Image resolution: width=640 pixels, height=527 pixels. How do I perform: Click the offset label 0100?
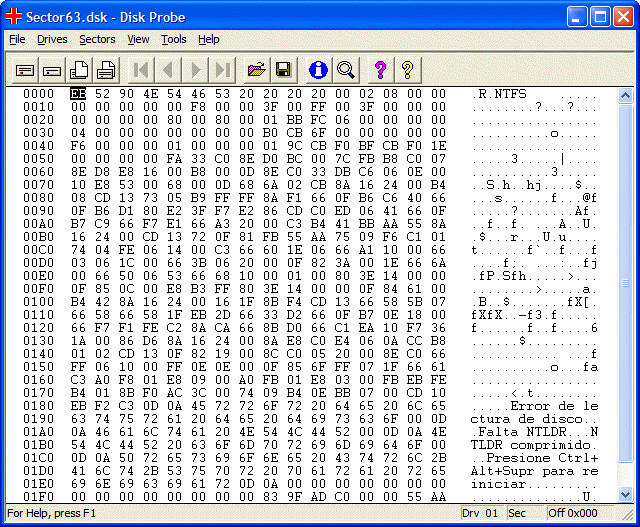point(38,302)
